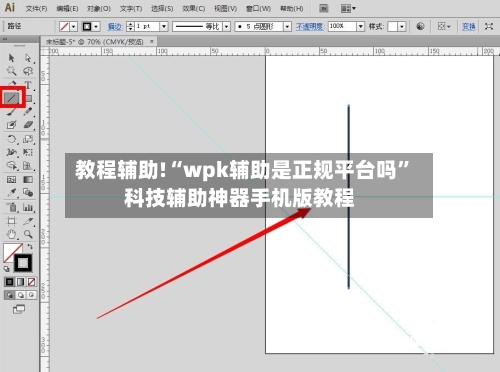500x372 pixels.
Task: Open the fill color dropdown arrow
Action: pos(74,26)
